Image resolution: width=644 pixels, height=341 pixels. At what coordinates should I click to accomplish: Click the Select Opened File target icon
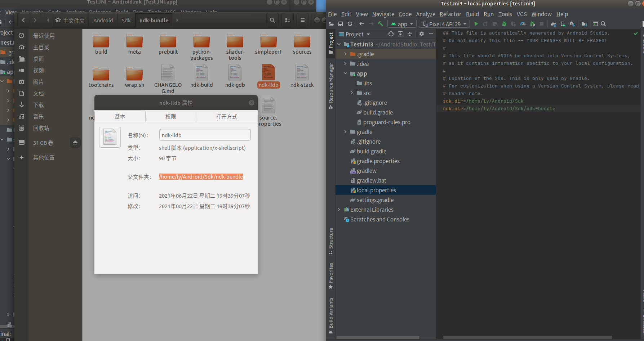coord(391,34)
